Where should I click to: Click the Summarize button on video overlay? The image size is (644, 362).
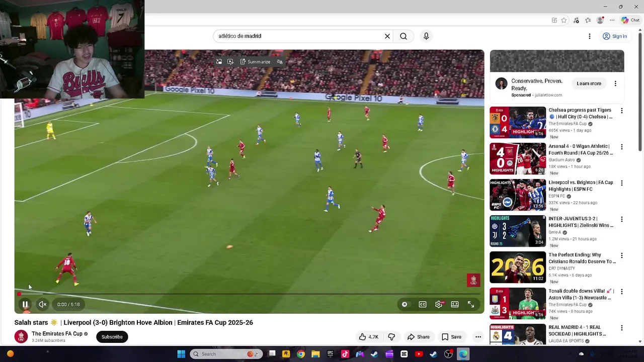pos(255,62)
